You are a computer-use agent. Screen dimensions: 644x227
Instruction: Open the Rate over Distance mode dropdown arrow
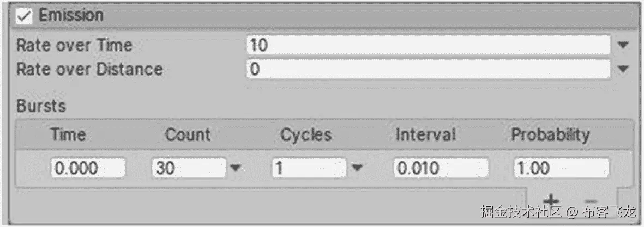624,69
